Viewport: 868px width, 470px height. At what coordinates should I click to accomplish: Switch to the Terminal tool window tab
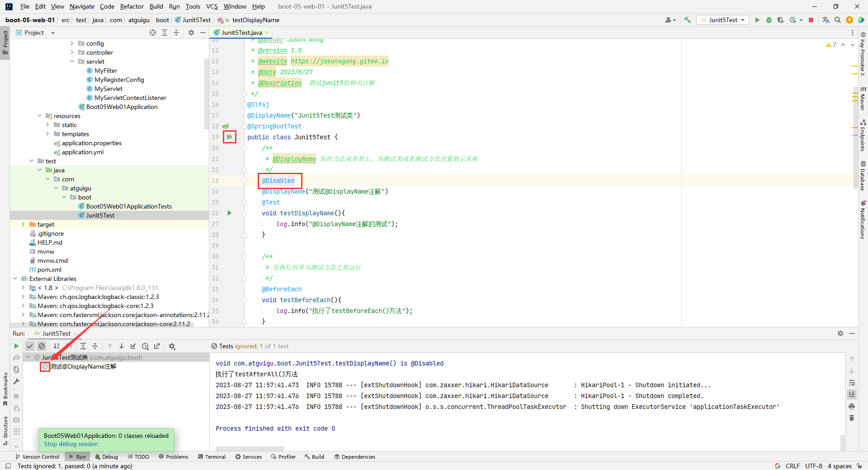(212, 457)
